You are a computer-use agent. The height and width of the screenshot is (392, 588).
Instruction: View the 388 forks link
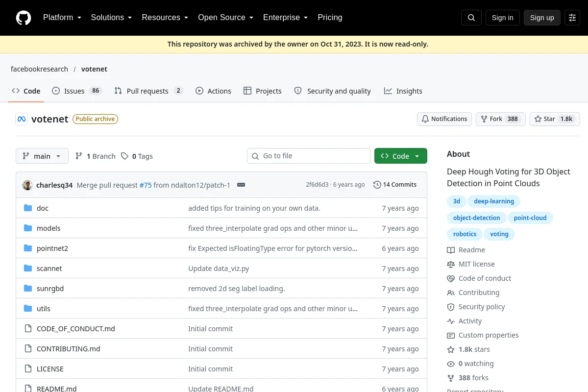click(x=467, y=378)
